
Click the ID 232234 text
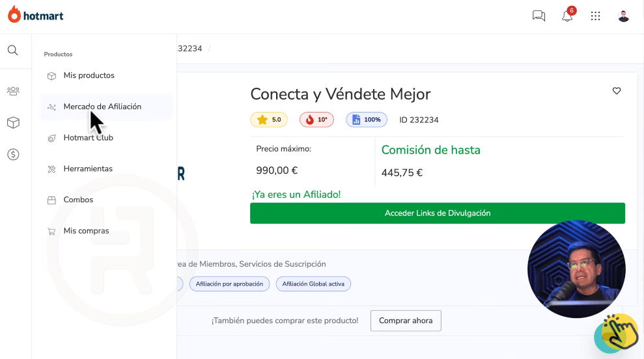419,120
